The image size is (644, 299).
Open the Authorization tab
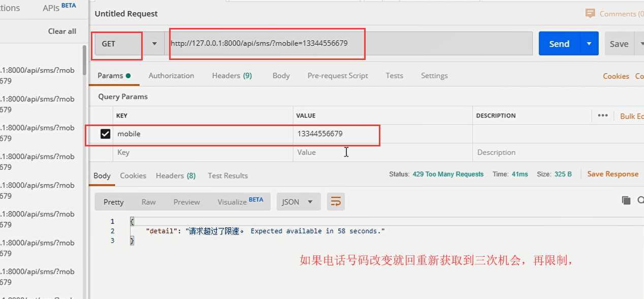point(171,76)
